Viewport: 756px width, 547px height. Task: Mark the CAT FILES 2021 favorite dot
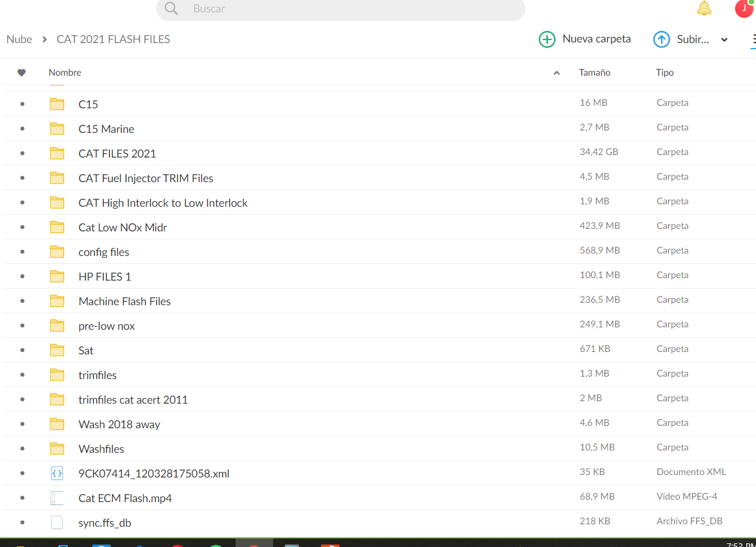pyautogui.click(x=23, y=153)
